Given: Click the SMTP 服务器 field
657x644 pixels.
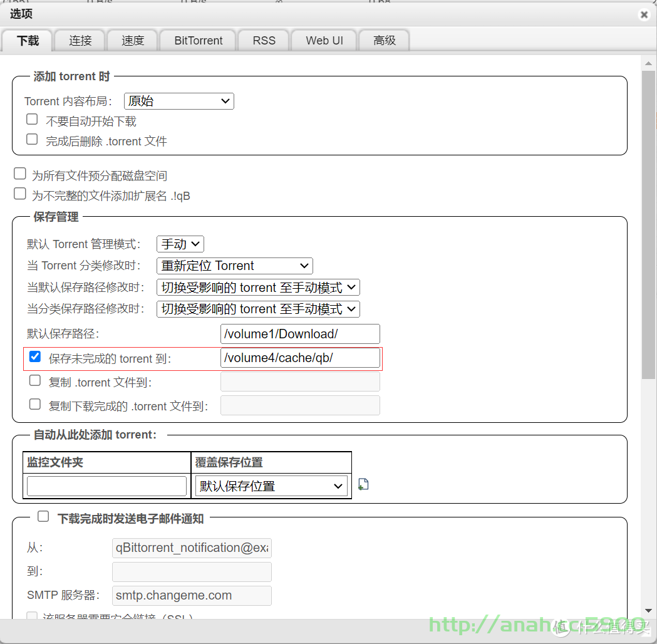Looking at the screenshot, I should (192, 595).
